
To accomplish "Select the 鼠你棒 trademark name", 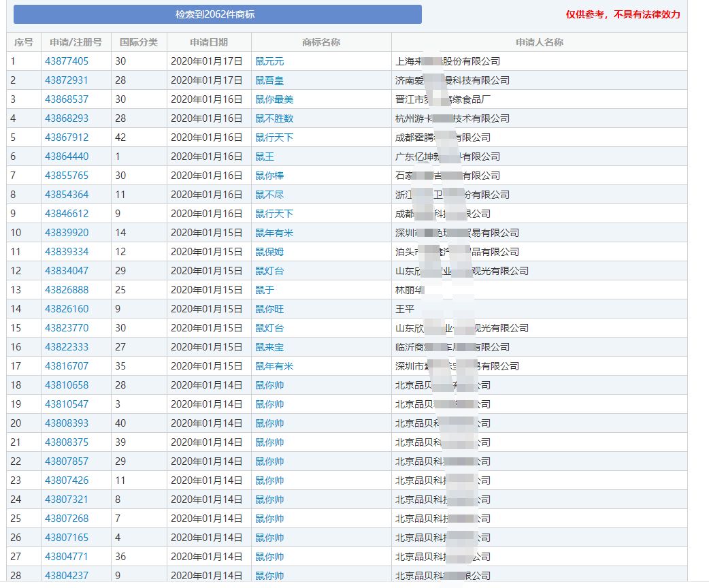I will pos(269,176).
